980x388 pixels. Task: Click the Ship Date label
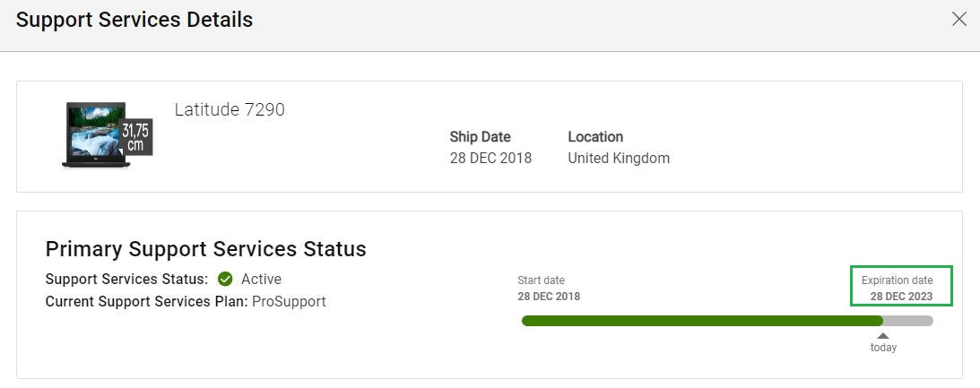480,137
